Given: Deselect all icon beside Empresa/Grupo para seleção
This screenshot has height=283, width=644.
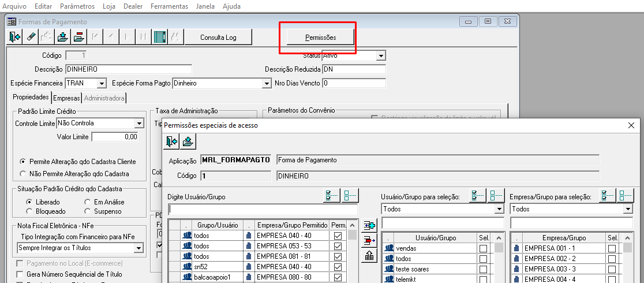Looking at the screenshot, I should pos(626,195).
